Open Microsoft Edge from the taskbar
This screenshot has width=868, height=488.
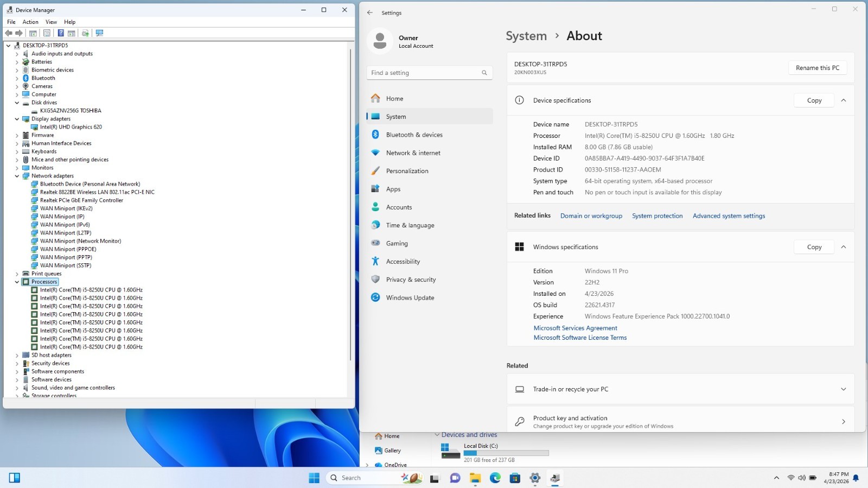click(495, 478)
